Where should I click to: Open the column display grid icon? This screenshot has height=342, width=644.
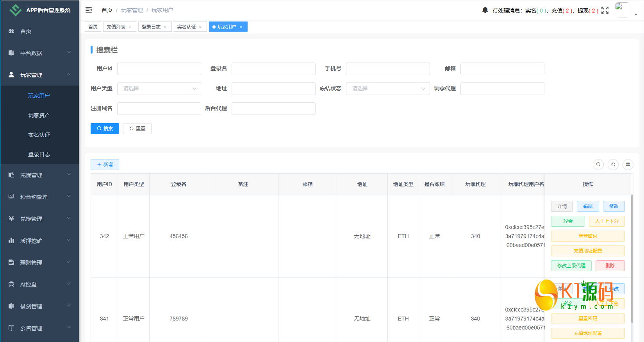coord(628,165)
